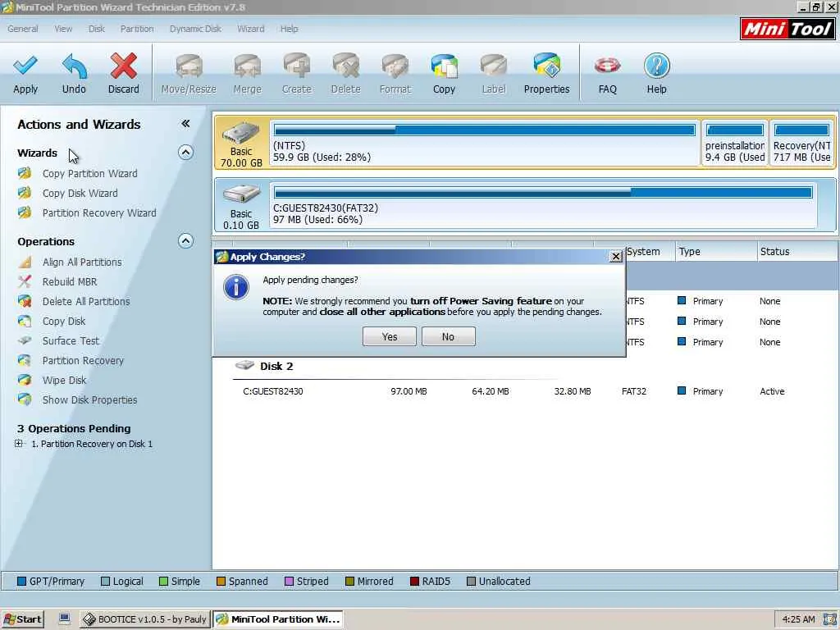Screen dimensions: 840x630
Task: Click the GPT/Primary legend color swatch
Action: [21, 582]
